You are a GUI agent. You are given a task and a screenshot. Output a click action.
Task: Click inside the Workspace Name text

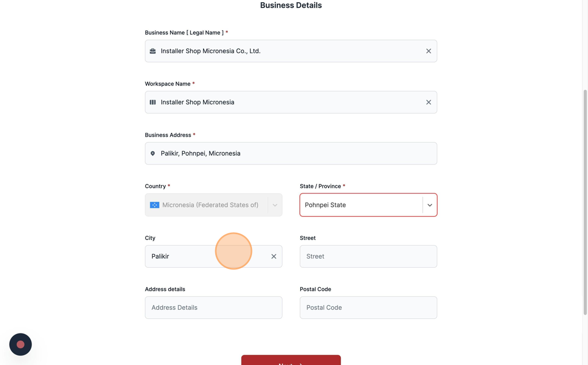197,102
